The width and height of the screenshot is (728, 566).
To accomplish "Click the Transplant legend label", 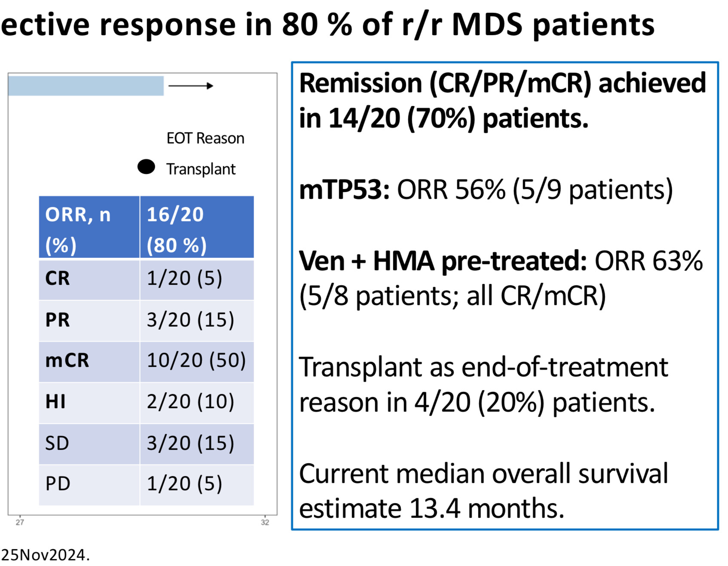I will [x=201, y=169].
